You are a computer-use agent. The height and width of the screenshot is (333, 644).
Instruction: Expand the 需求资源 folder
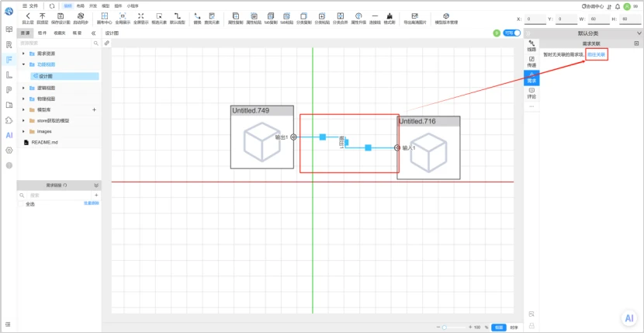pyautogui.click(x=23, y=54)
